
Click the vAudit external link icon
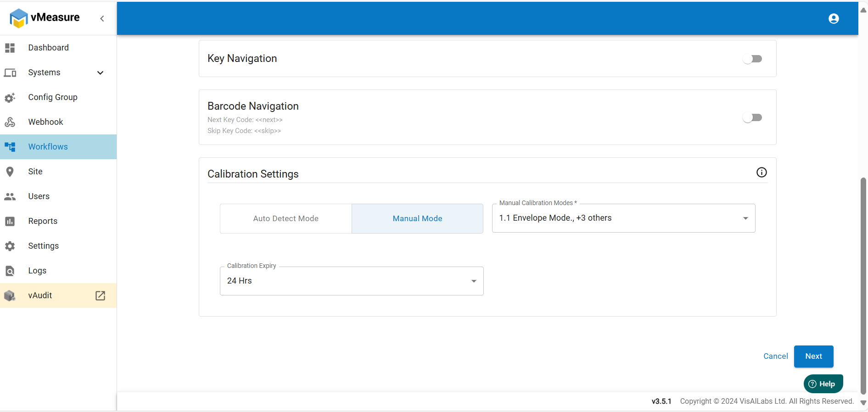[x=100, y=295]
